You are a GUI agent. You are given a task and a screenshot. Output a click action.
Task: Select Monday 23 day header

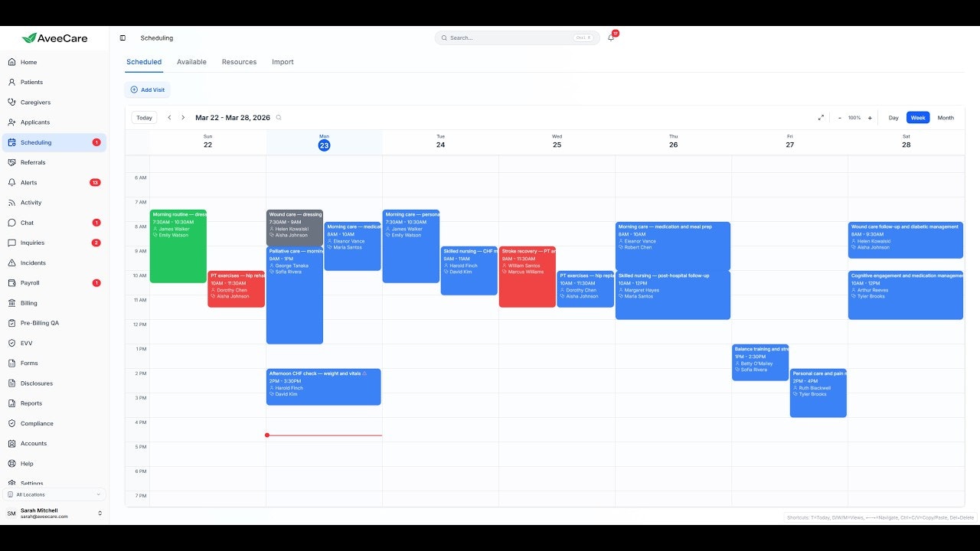click(324, 142)
